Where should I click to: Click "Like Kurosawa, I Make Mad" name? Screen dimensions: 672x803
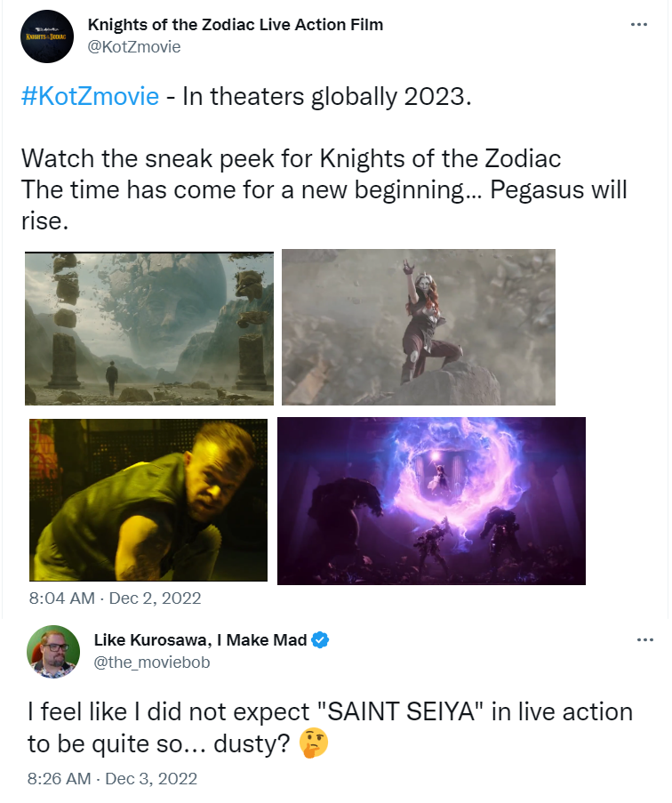pos(200,640)
